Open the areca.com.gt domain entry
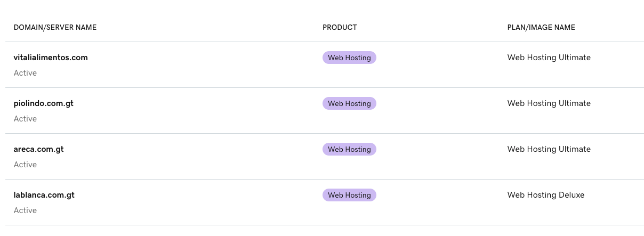 point(39,149)
